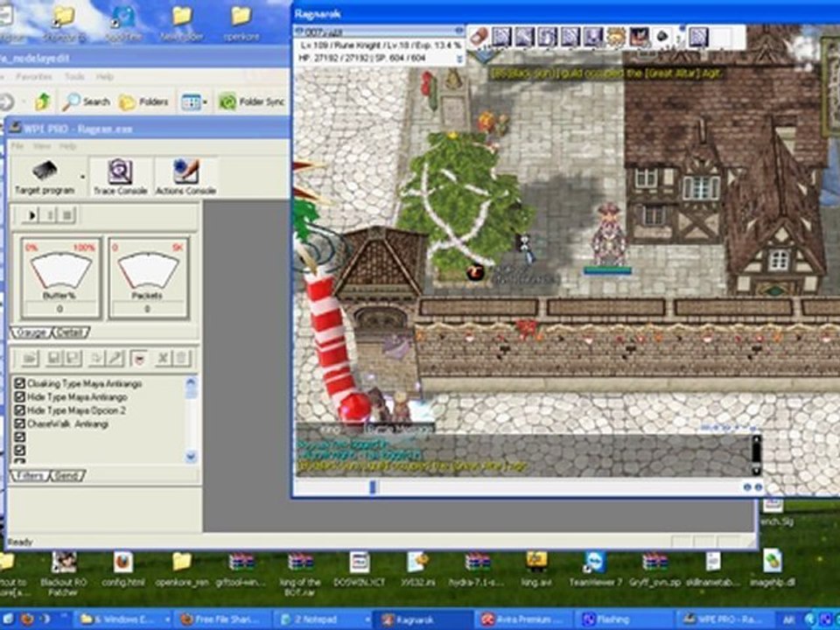The width and height of the screenshot is (840, 630).
Task: Click Rune Knight character in game
Action: click(x=607, y=234)
